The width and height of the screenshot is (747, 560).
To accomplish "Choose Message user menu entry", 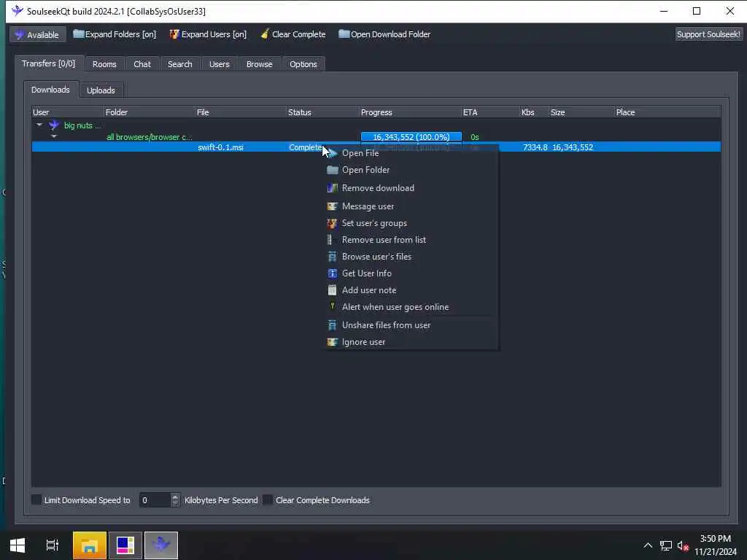I will (411, 206).
